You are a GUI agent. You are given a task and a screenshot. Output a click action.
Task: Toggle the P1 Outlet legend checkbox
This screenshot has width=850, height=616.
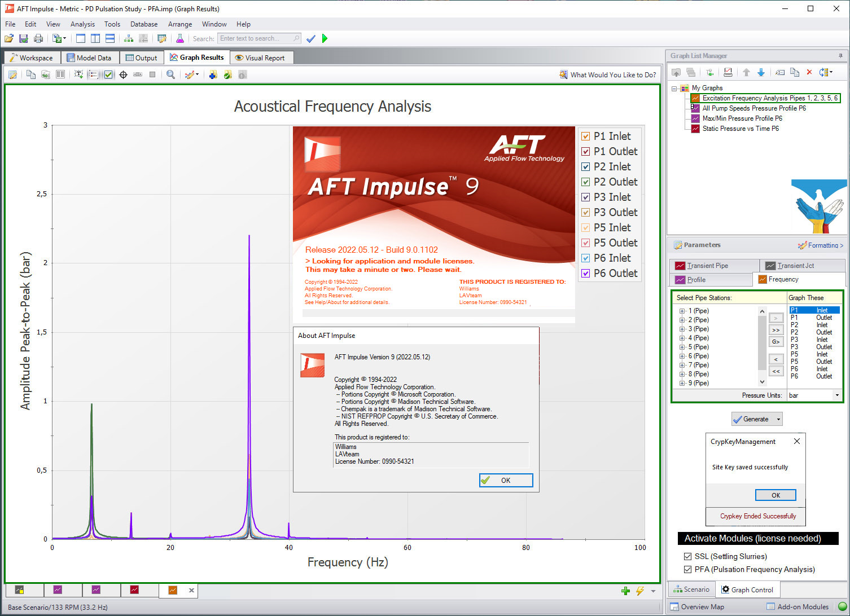[586, 151]
